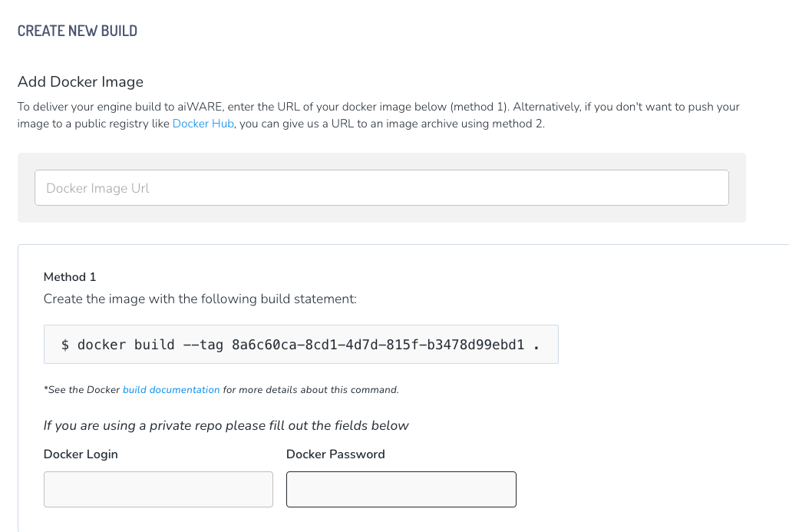
Task: Select the Method 1 label
Action: (x=70, y=277)
